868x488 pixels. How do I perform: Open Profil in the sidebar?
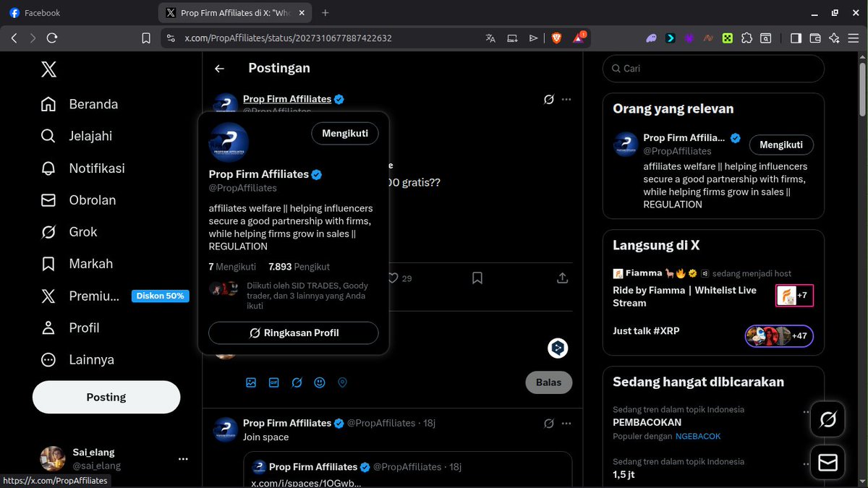click(x=70, y=328)
